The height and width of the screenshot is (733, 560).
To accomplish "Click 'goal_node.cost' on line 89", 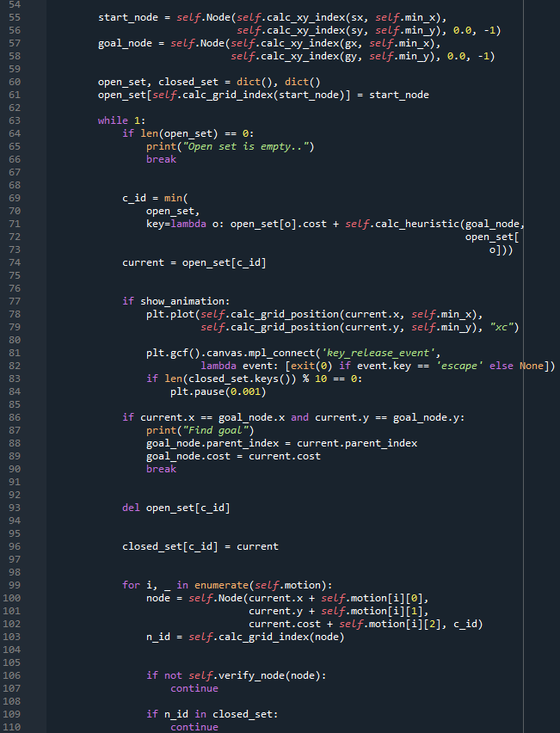I will (188, 456).
